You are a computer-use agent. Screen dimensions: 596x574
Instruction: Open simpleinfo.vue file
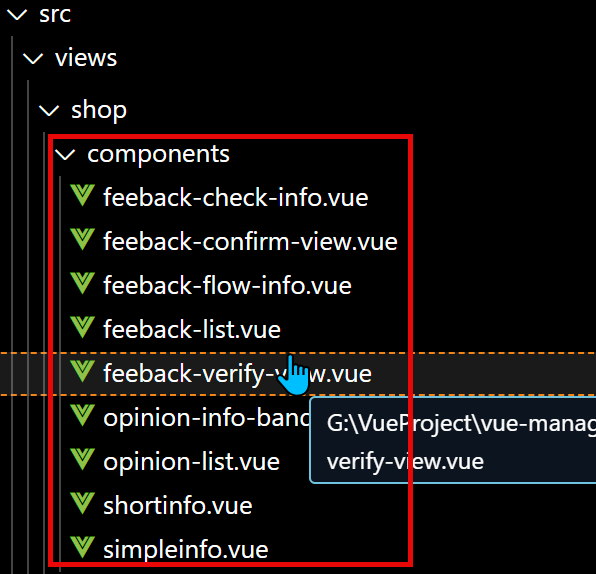click(x=186, y=550)
